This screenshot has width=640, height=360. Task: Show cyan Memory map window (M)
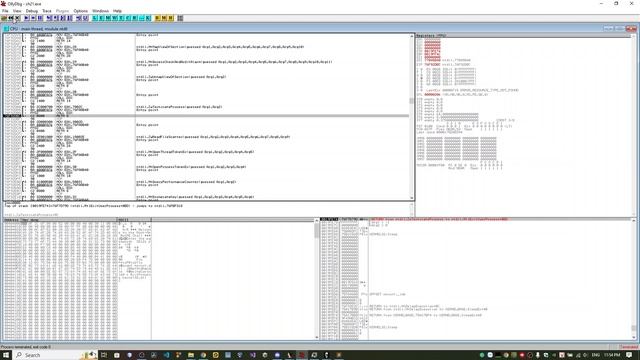(108, 18)
